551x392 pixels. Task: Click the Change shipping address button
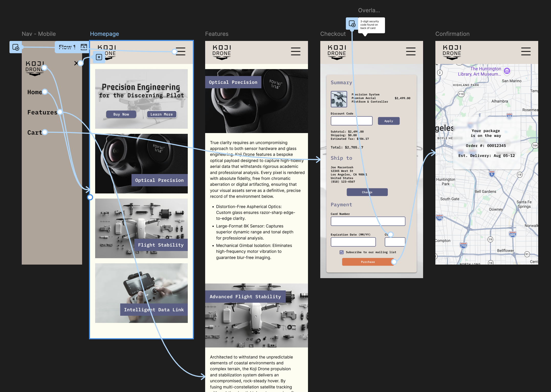pos(367,192)
